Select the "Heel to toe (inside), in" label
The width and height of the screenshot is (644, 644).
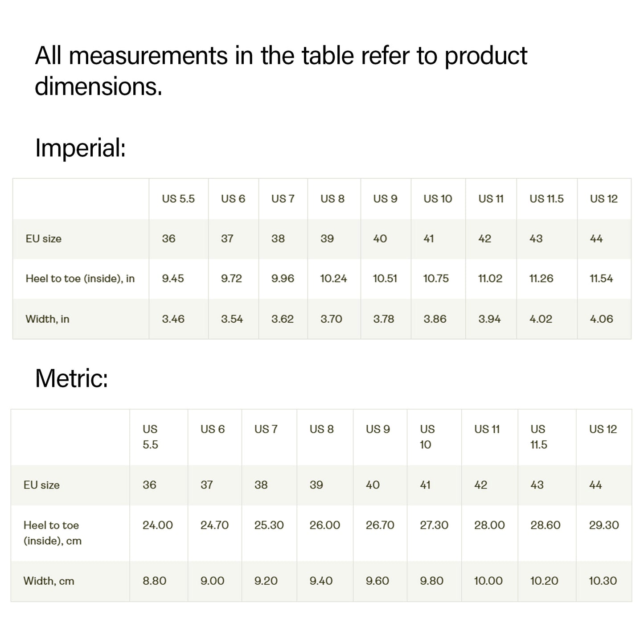pyautogui.click(x=80, y=279)
